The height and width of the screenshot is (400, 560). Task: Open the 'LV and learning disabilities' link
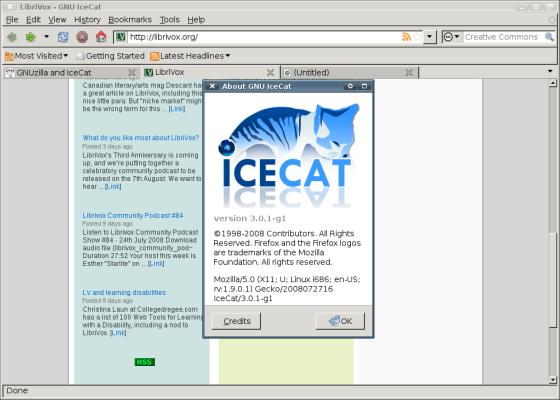click(x=124, y=292)
